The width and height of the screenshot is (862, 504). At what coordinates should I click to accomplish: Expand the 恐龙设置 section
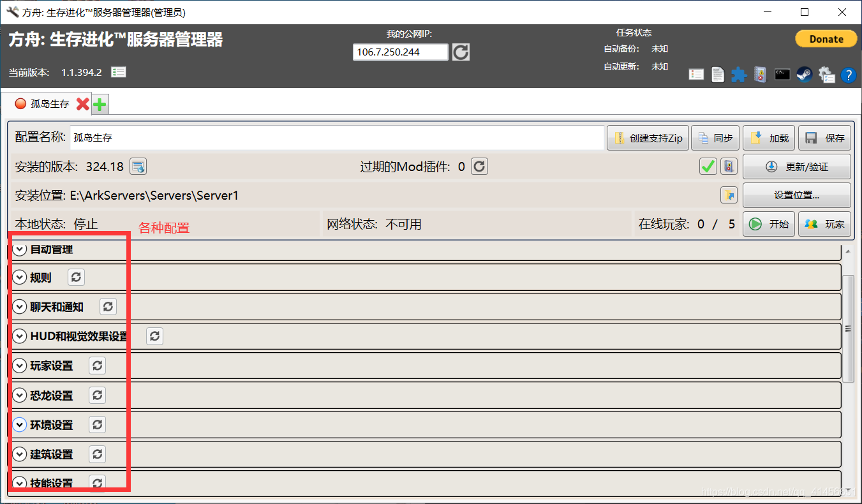pyautogui.click(x=20, y=395)
